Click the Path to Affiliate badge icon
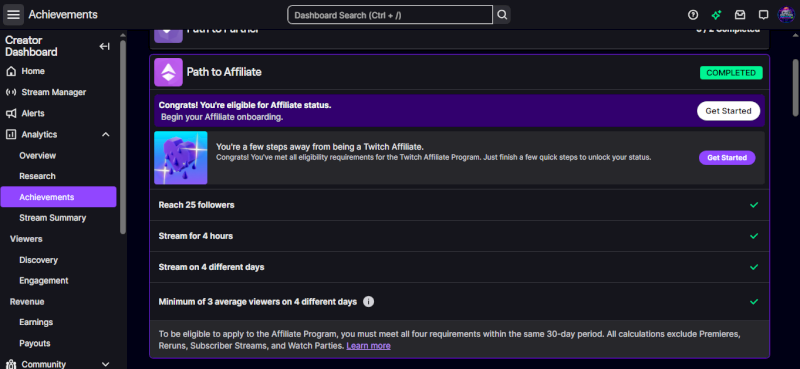The width and height of the screenshot is (800, 369). coord(168,72)
